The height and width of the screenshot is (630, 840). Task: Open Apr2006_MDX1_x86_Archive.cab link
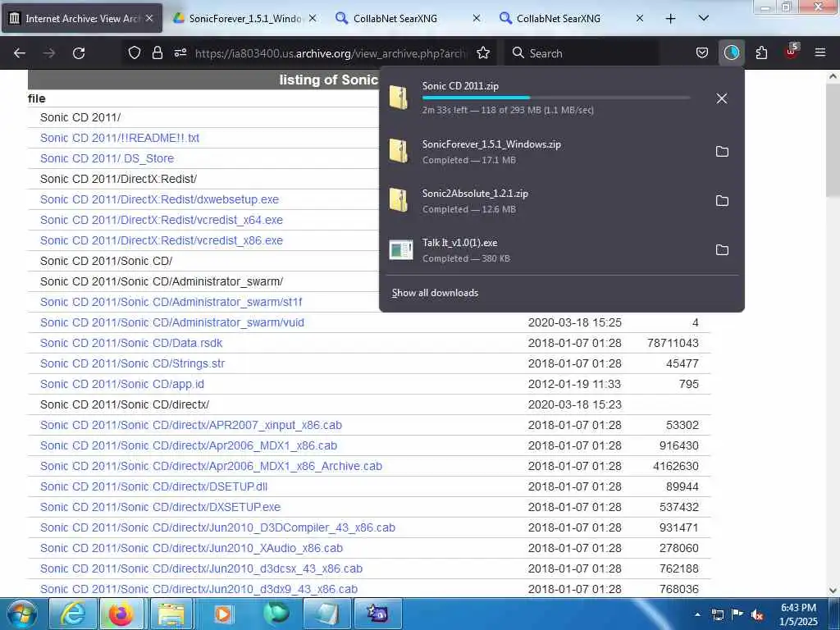[211, 466]
